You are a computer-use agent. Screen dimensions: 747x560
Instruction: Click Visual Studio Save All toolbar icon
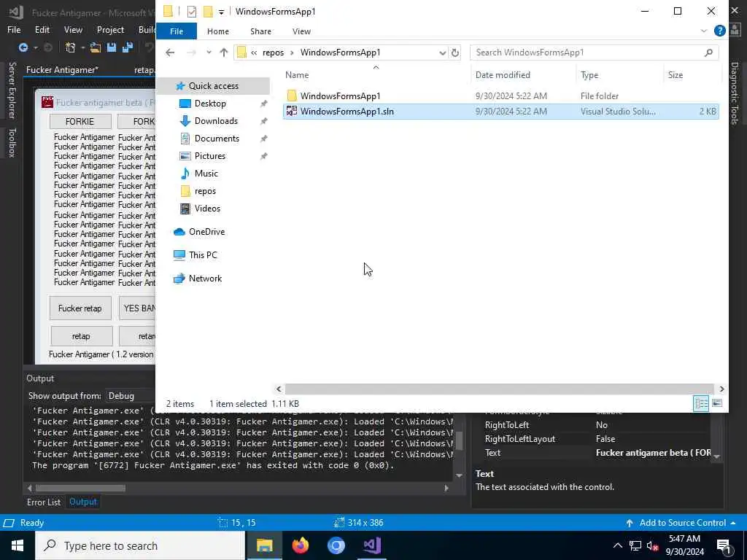pos(128,47)
